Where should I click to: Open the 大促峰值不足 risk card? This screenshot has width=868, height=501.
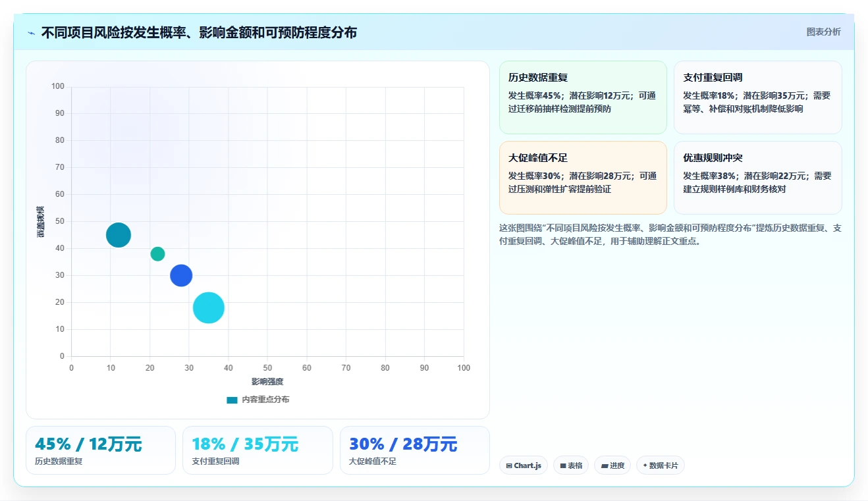pyautogui.click(x=583, y=178)
